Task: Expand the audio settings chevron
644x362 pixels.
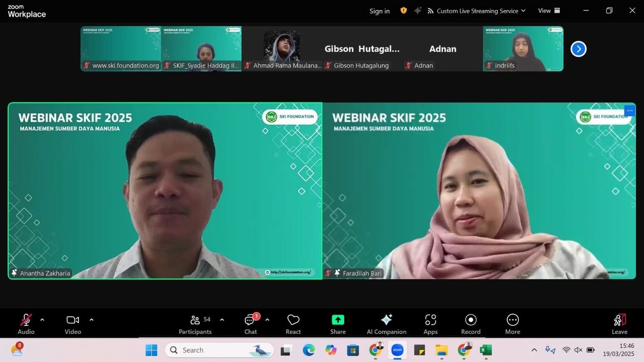Action: pos(42,319)
